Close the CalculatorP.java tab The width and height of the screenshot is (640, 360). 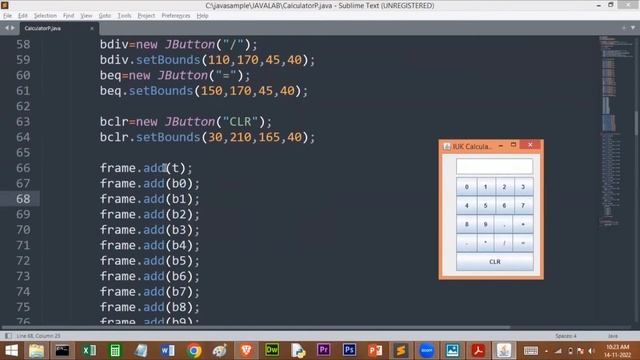click(92, 28)
